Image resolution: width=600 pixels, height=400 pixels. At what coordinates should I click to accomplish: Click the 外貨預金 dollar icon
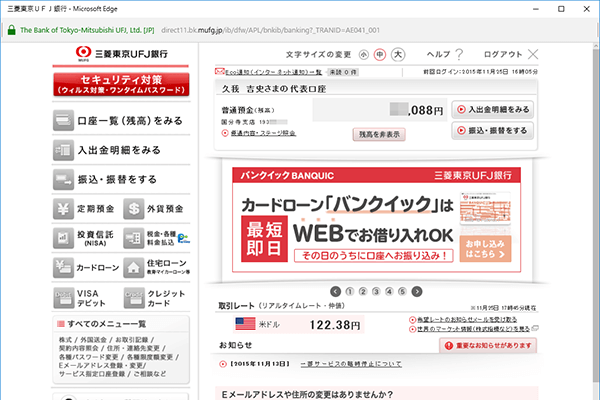pyautogui.click(x=134, y=209)
